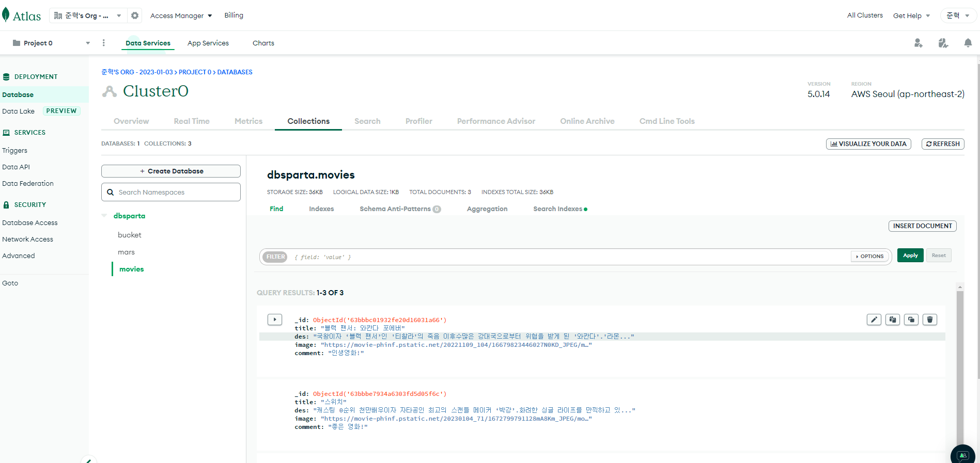980x463 pixels.
Task: Open the Search Indexes tab
Action: (x=560, y=209)
